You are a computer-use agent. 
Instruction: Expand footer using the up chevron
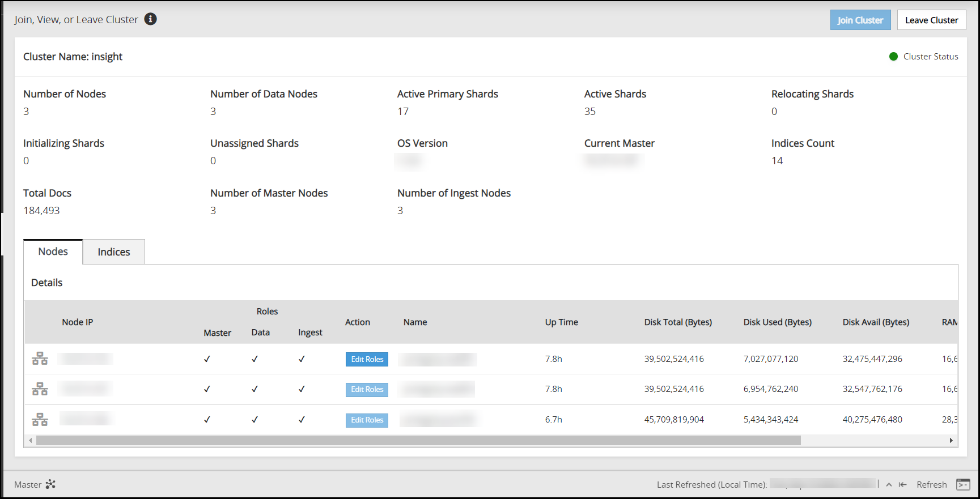click(x=889, y=485)
